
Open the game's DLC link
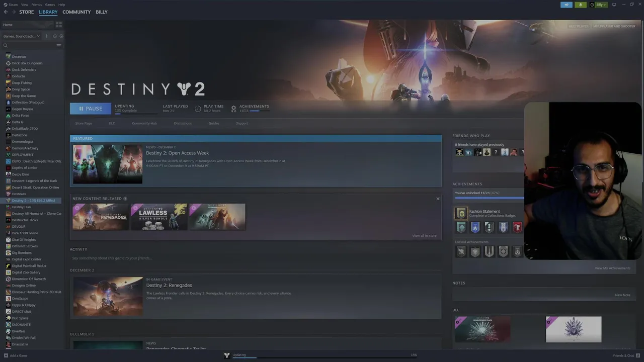pos(112,123)
